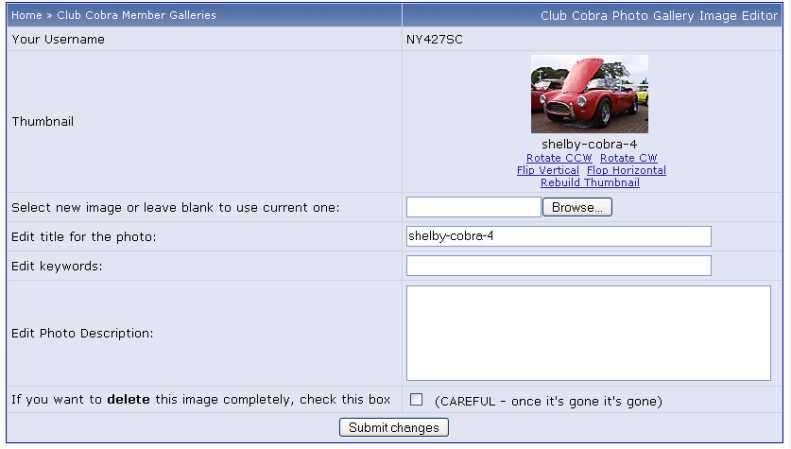This screenshot has height=449, width=791.
Task: Focus the new image file path field
Action: [473, 207]
